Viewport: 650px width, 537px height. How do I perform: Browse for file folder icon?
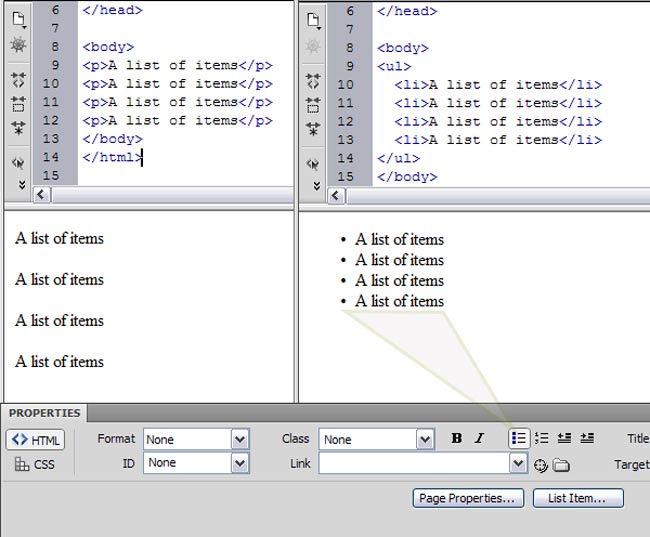click(561, 465)
